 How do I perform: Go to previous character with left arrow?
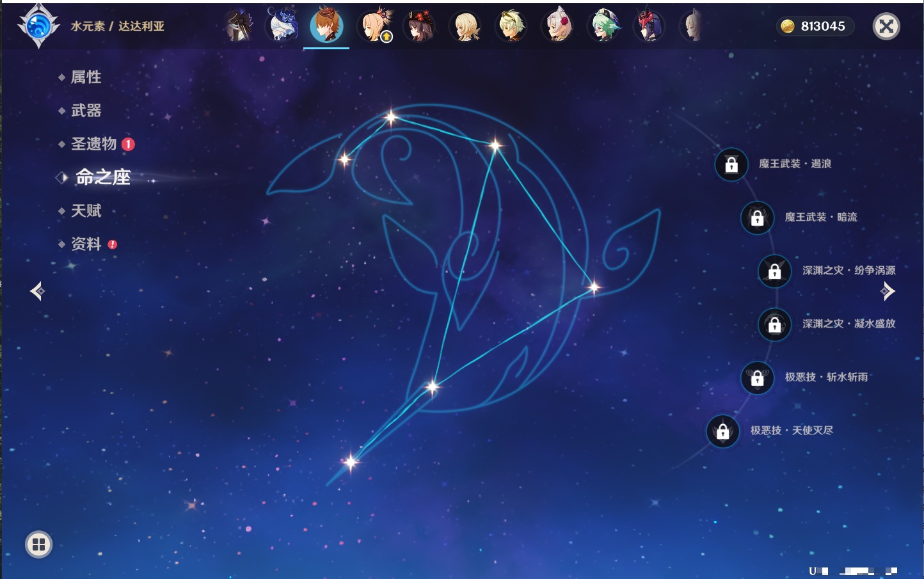point(37,292)
